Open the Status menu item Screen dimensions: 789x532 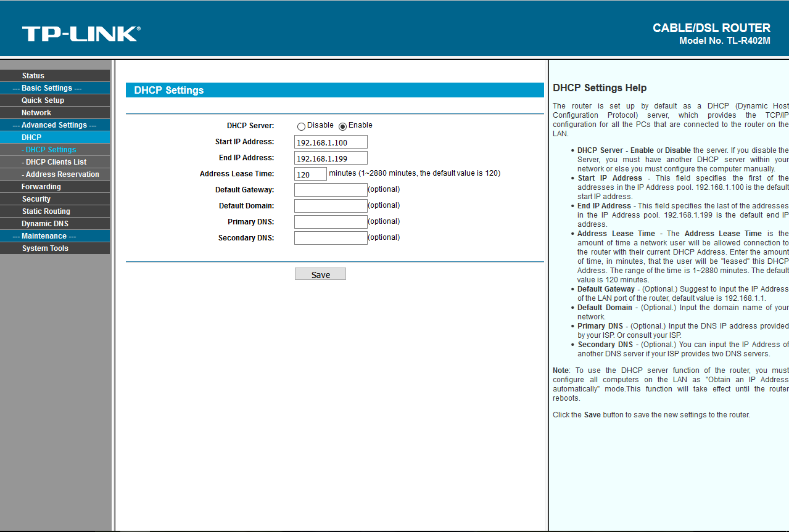click(55, 76)
